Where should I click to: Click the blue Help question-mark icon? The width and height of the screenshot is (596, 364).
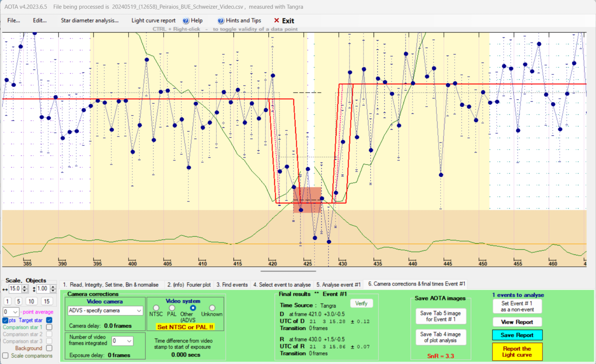[x=186, y=21]
